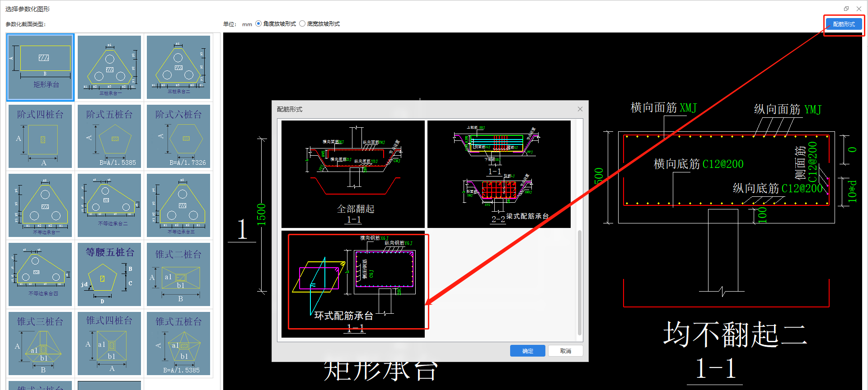Pick the 不等边承台三 thumbnail
868x390 pixels.
click(x=178, y=205)
